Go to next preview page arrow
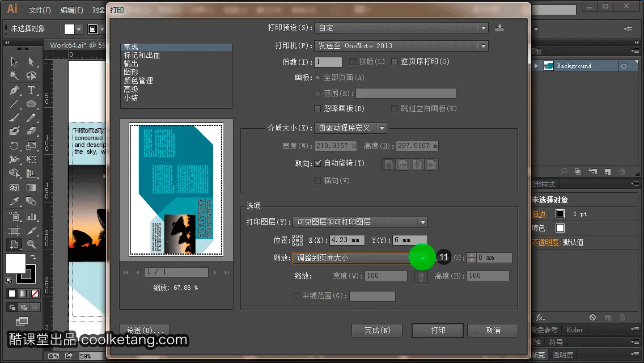Viewport: 644px width, 363px height. 215,273
